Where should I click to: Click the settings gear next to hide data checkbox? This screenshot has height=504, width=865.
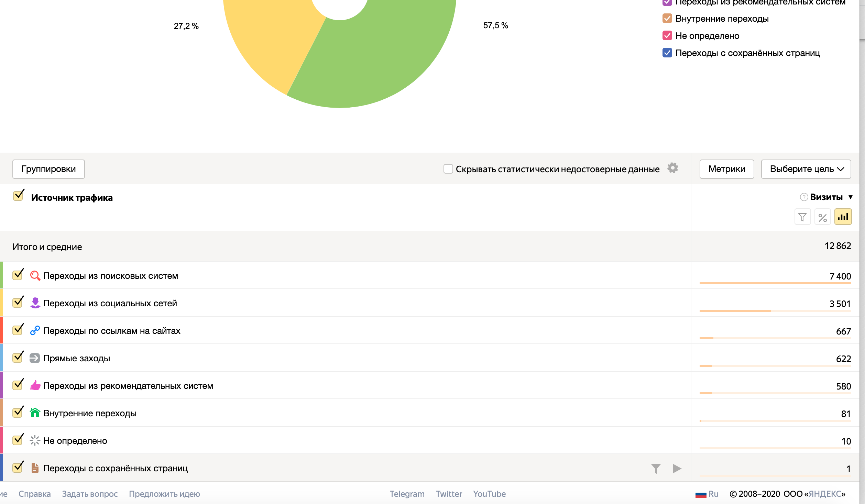(672, 168)
